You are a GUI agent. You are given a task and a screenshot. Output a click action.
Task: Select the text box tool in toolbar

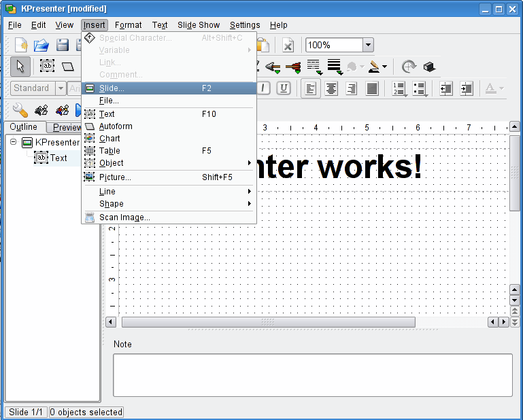point(47,66)
